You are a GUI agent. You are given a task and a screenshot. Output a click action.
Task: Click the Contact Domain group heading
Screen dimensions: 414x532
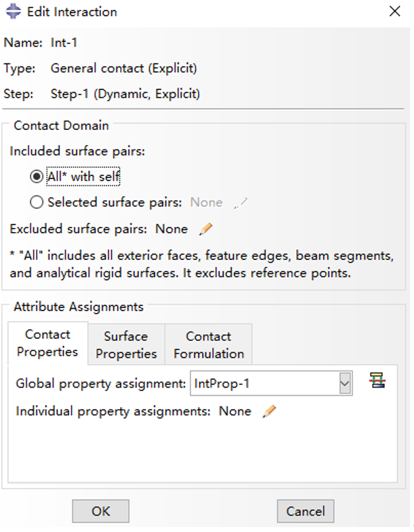(61, 126)
